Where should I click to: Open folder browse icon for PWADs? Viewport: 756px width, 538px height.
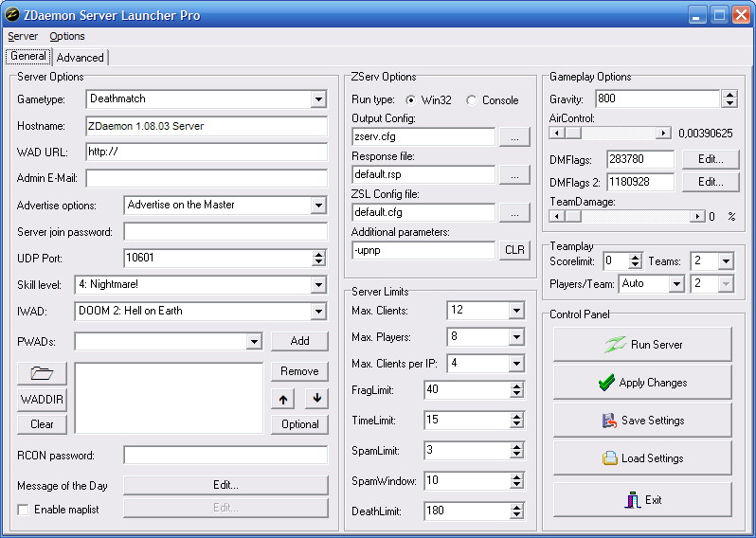(x=42, y=372)
